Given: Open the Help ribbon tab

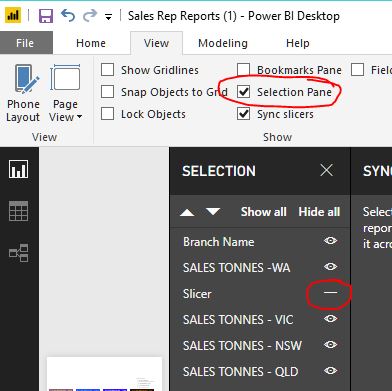Looking at the screenshot, I should click(297, 43).
